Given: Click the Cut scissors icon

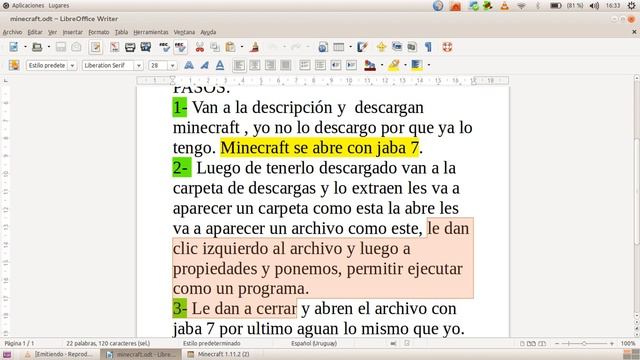Looking at the screenshot, I should 200,47.
